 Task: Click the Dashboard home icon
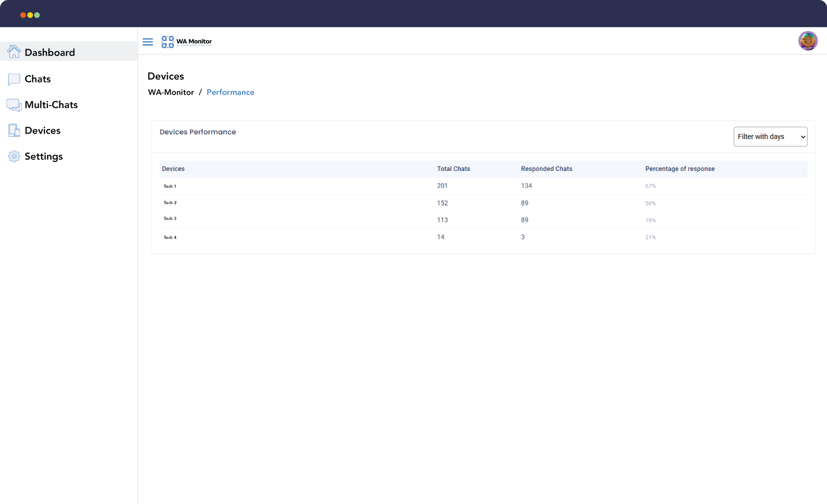point(14,52)
